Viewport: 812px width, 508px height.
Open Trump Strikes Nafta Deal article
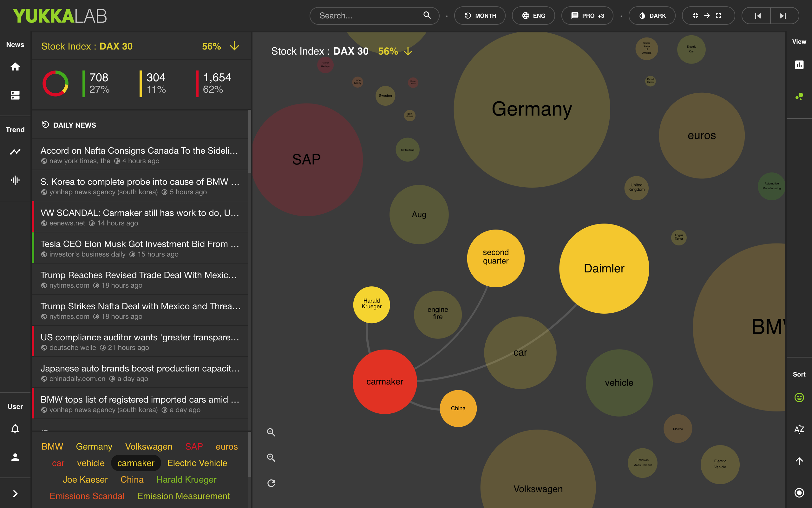[x=140, y=310]
